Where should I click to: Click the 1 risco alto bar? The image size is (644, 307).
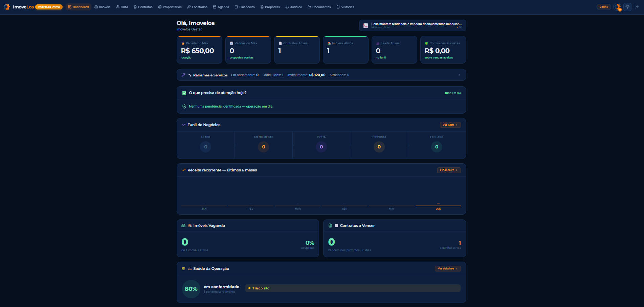point(353,288)
